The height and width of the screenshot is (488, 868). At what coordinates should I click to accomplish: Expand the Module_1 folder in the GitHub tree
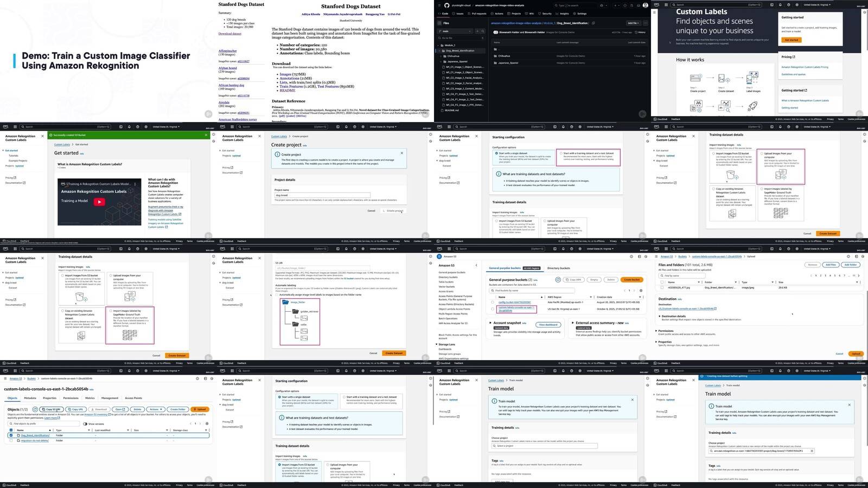coord(439,46)
